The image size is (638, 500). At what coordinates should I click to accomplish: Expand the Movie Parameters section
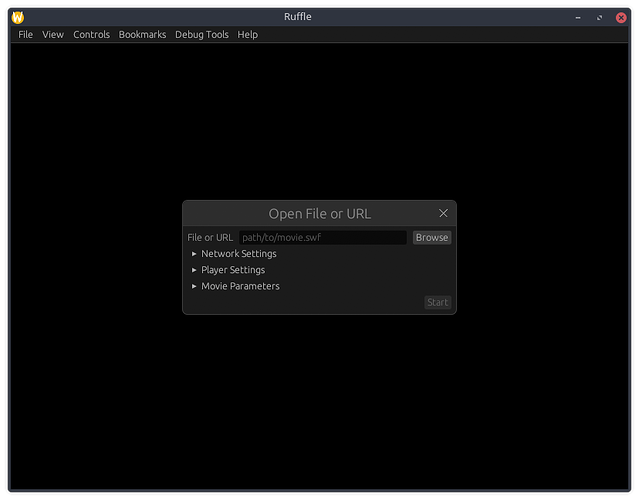coord(236,286)
